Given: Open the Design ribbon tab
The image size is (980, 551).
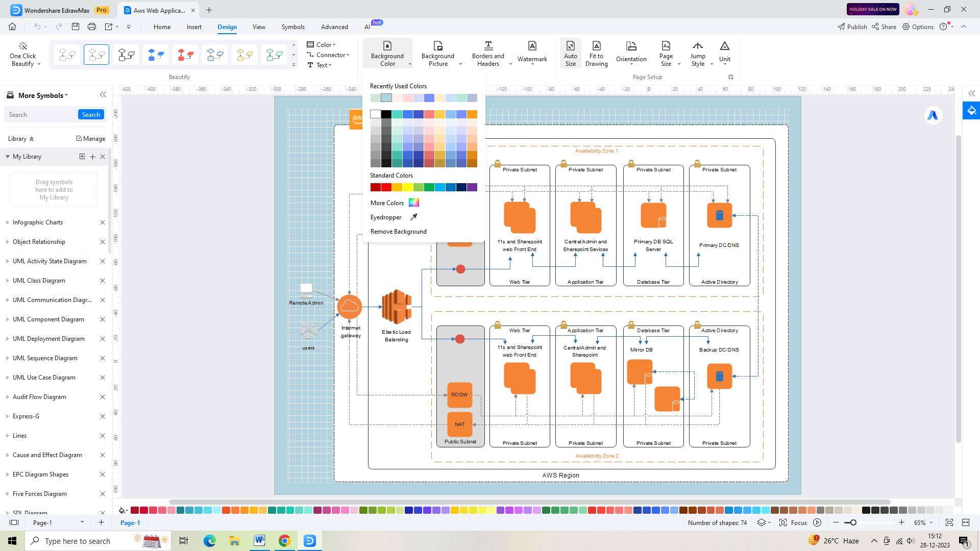Looking at the screenshot, I should pos(227,27).
